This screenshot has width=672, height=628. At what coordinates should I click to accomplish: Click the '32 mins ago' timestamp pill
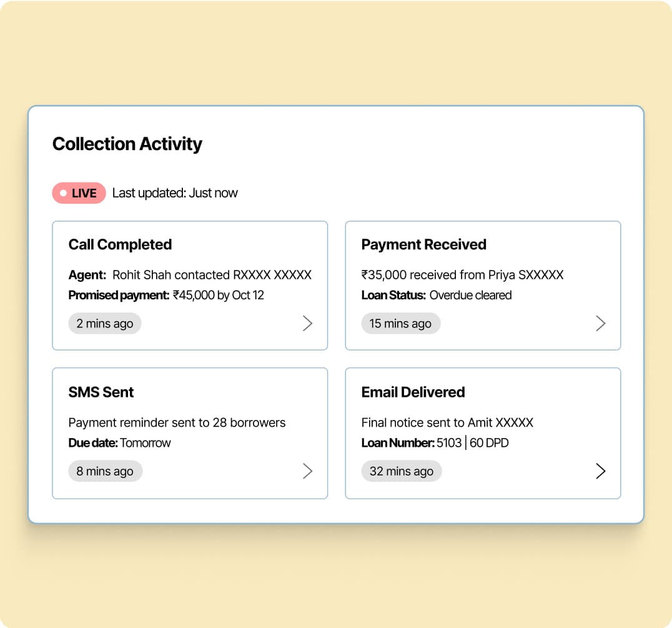click(x=401, y=471)
